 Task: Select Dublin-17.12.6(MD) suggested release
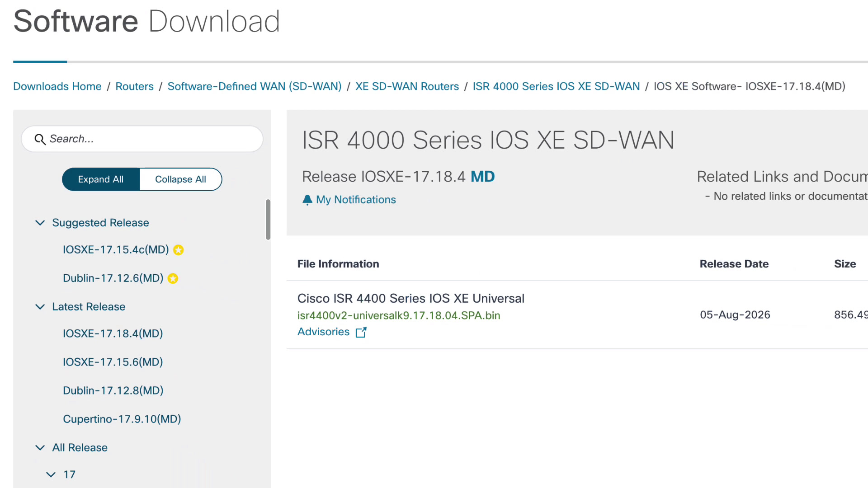click(113, 278)
